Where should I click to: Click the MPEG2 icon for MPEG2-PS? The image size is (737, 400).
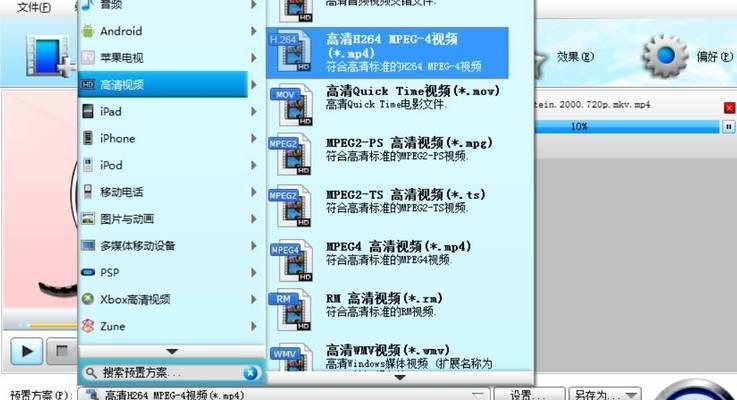[x=290, y=156]
